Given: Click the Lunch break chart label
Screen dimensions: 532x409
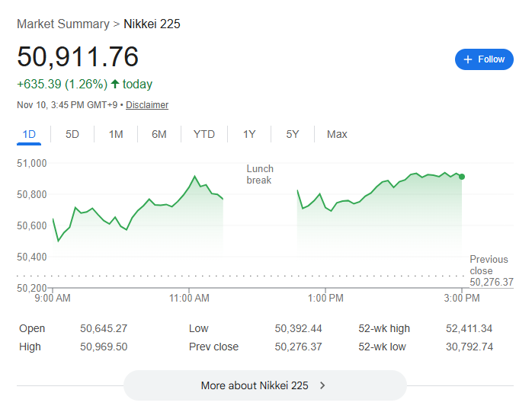Looking at the screenshot, I should click(x=260, y=174).
